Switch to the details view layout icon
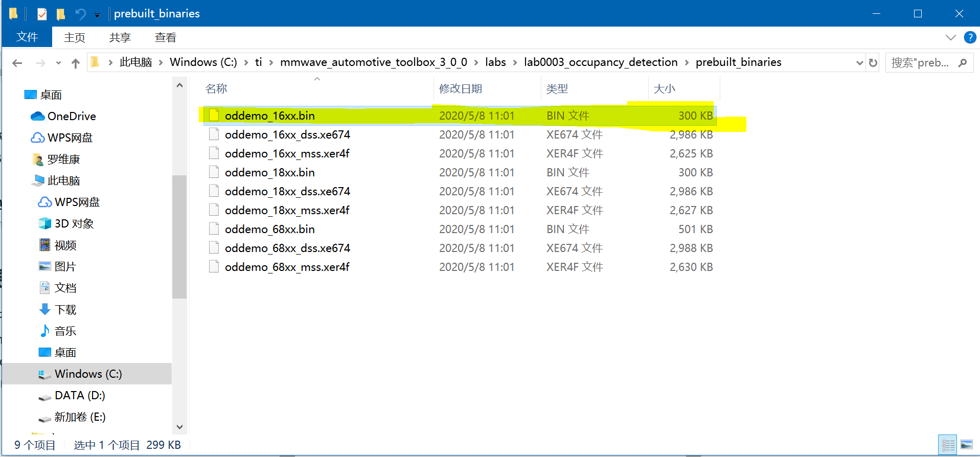The image size is (980, 457). [948, 445]
